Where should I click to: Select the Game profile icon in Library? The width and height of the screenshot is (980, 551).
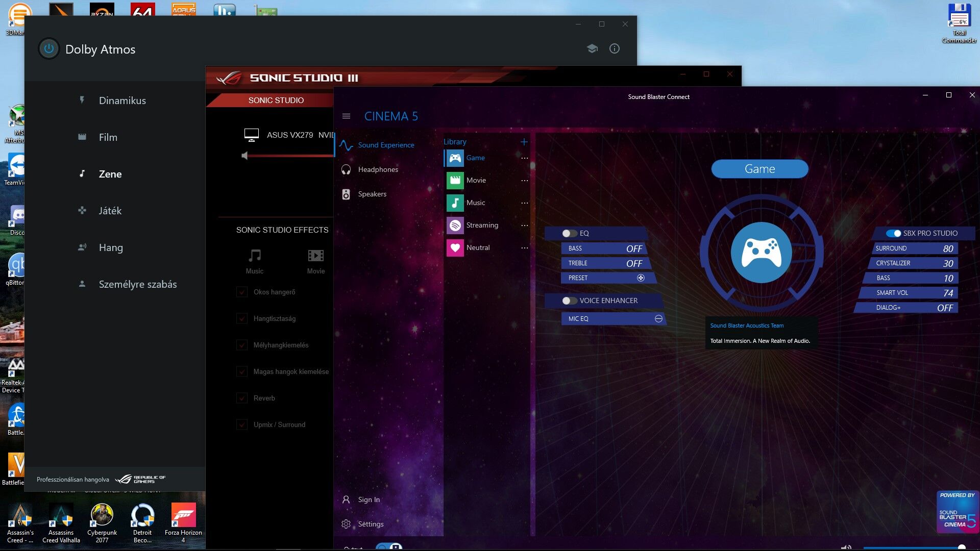(x=455, y=158)
